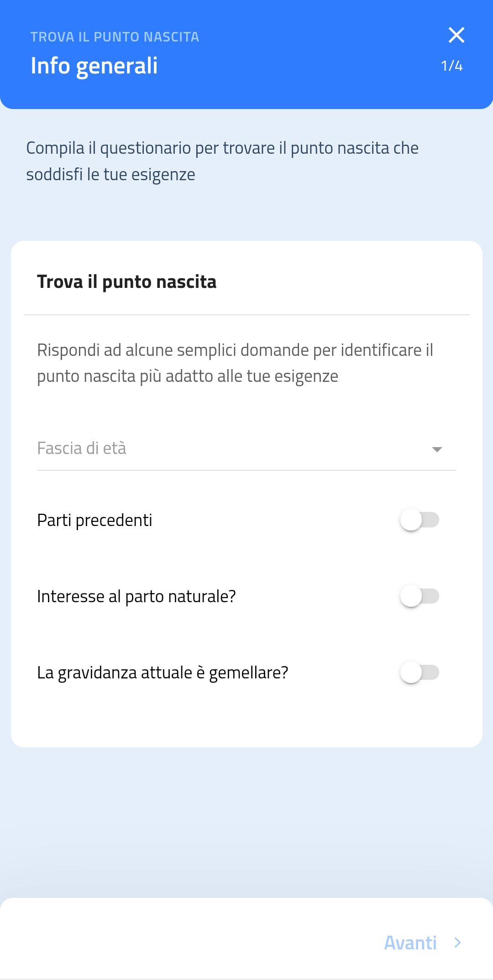Click the Info generali header title
The width and height of the screenshot is (493, 980).
(94, 66)
